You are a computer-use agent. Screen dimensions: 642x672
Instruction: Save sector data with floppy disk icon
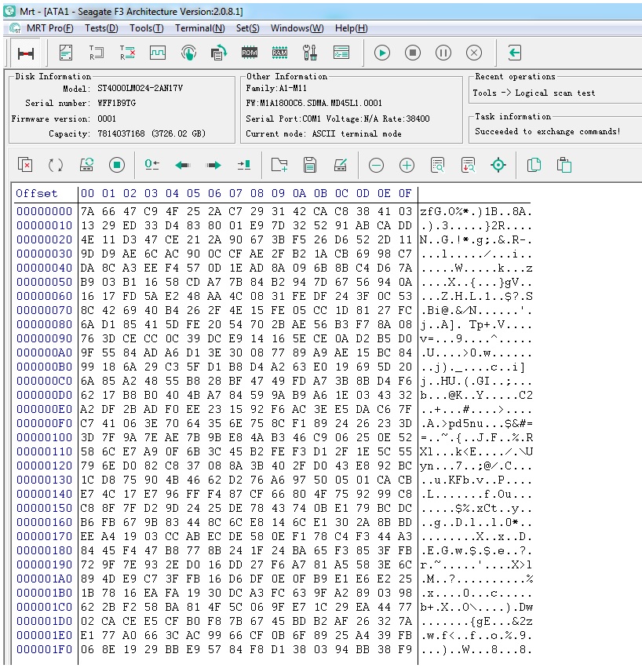click(310, 165)
